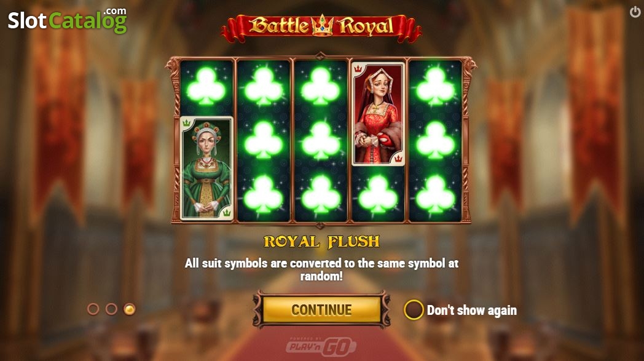Click the bottom club in the last reel
The image size is (644, 361).
(435, 196)
